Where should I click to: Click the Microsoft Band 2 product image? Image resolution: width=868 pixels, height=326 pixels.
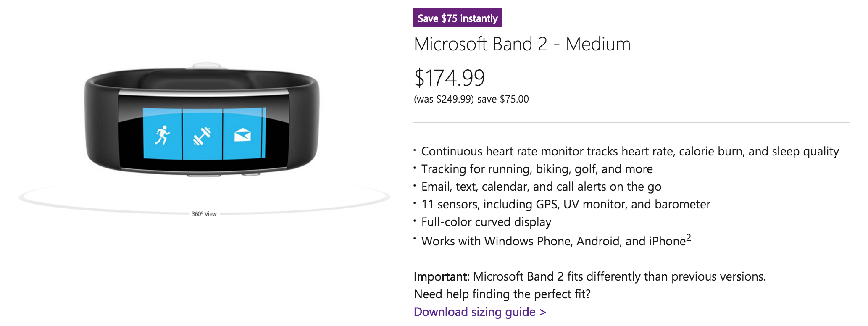pyautogui.click(x=202, y=120)
